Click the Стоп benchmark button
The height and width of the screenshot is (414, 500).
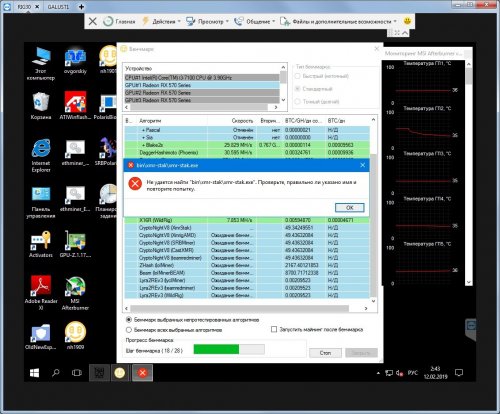pyautogui.click(x=325, y=353)
